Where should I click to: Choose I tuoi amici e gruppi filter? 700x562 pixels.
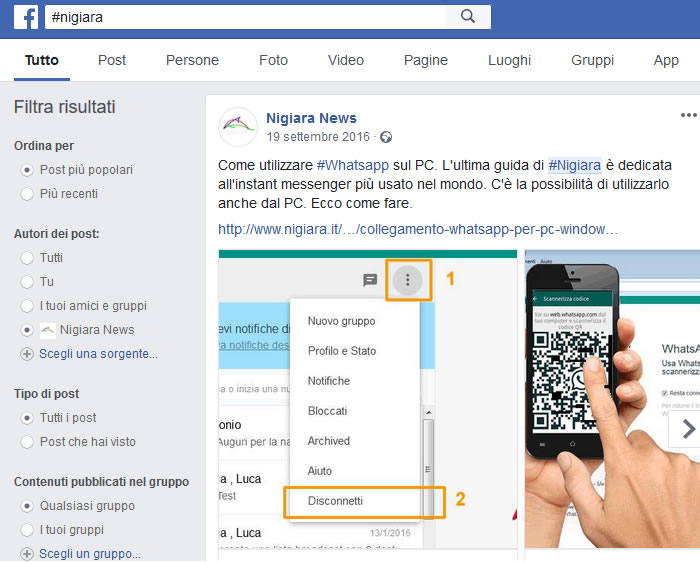[x=26, y=306]
